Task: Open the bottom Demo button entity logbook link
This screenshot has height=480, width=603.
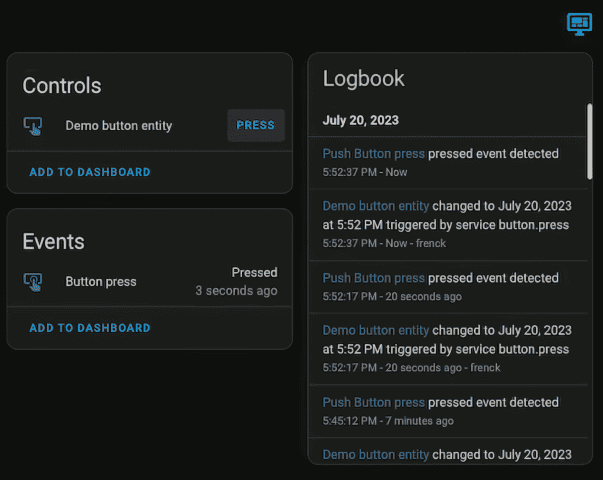Action: click(x=376, y=455)
